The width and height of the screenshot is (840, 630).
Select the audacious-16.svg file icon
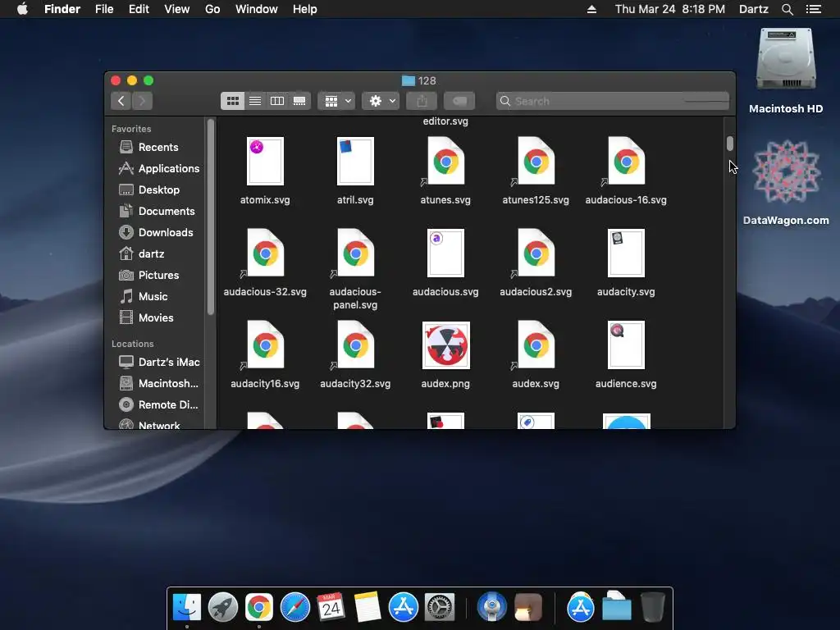coord(626,162)
